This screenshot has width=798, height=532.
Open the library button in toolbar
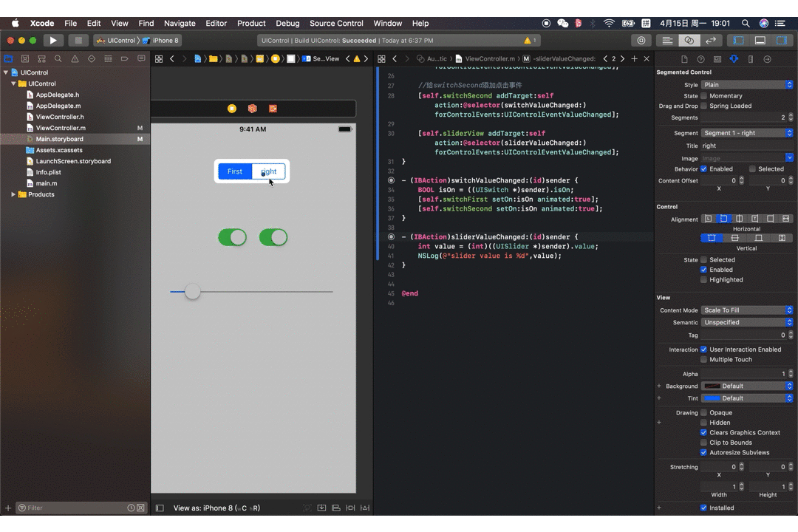click(x=641, y=40)
